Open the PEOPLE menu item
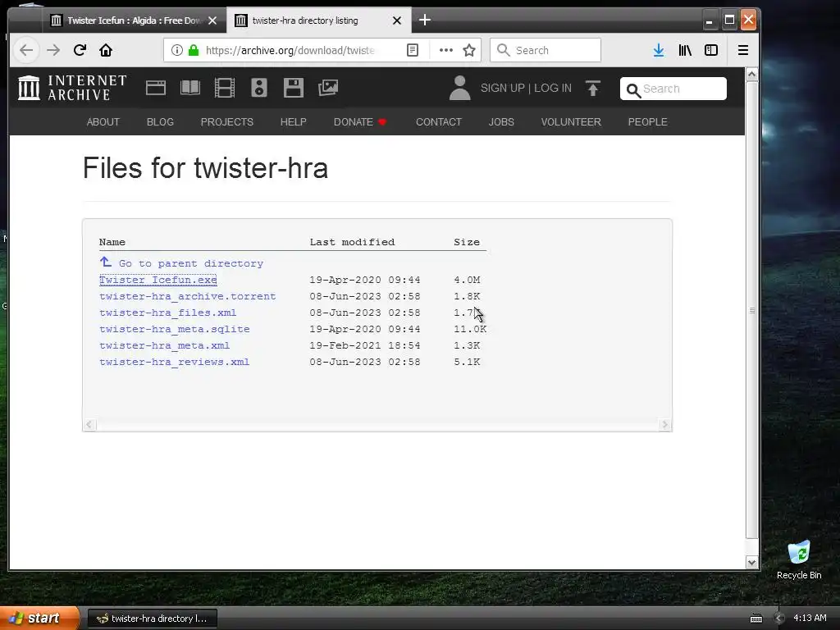The image size is (840, 630). 648,122
